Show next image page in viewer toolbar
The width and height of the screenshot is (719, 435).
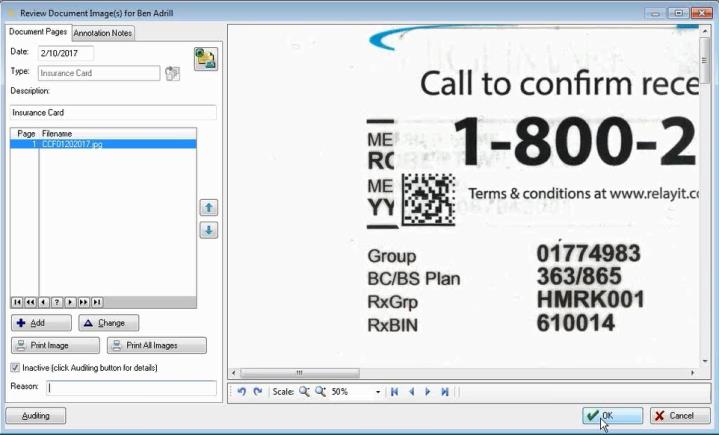coord(428,392)
